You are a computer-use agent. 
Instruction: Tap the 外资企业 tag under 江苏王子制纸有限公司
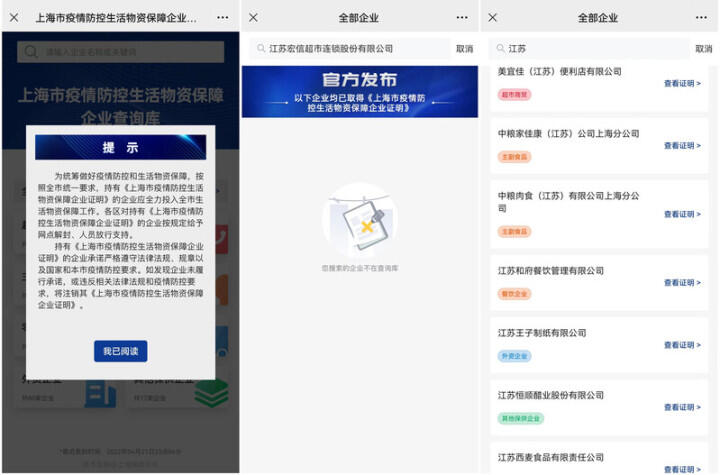point(514,356)
